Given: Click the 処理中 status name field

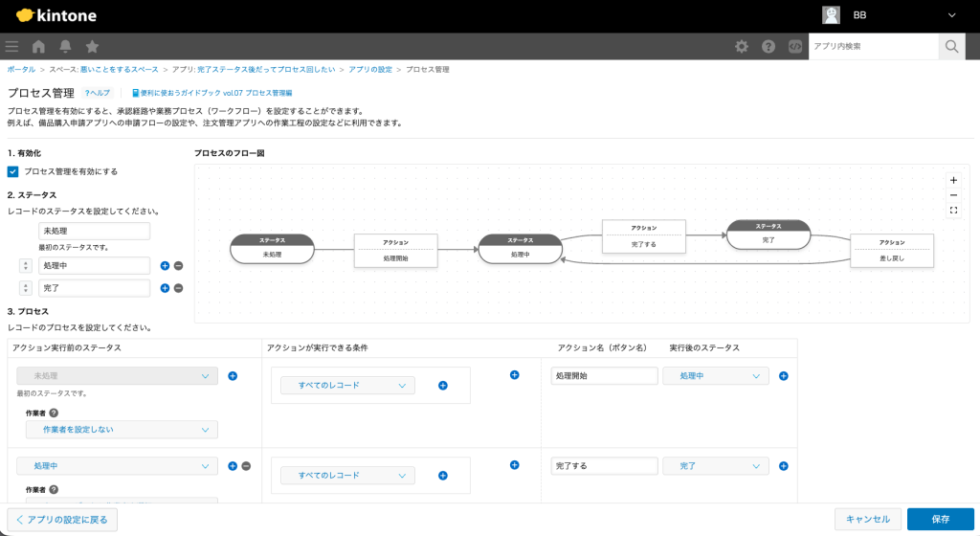Looking at the screenshot, I should tap(95, 265).
